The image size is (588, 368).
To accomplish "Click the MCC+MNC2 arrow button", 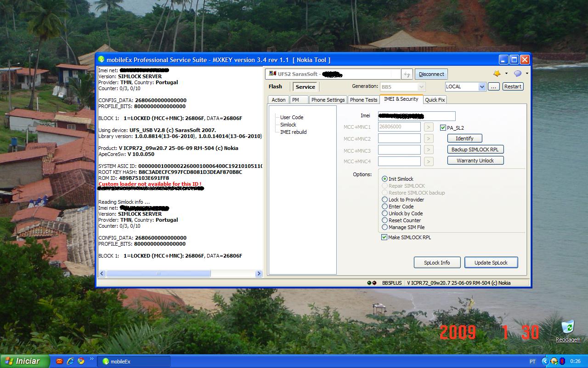I will (x=428, y=138).
